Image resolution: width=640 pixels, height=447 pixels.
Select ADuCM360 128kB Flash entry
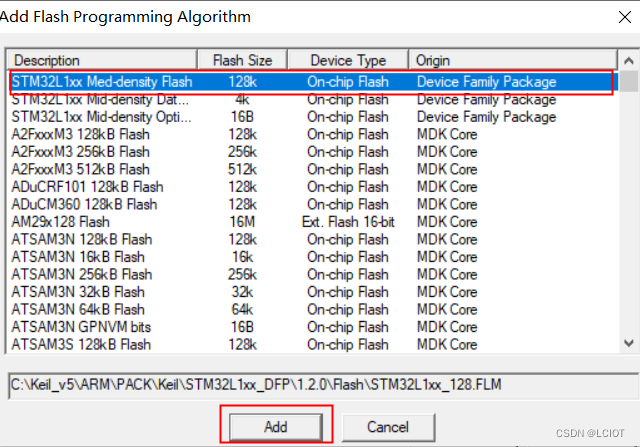pos(312,205)
